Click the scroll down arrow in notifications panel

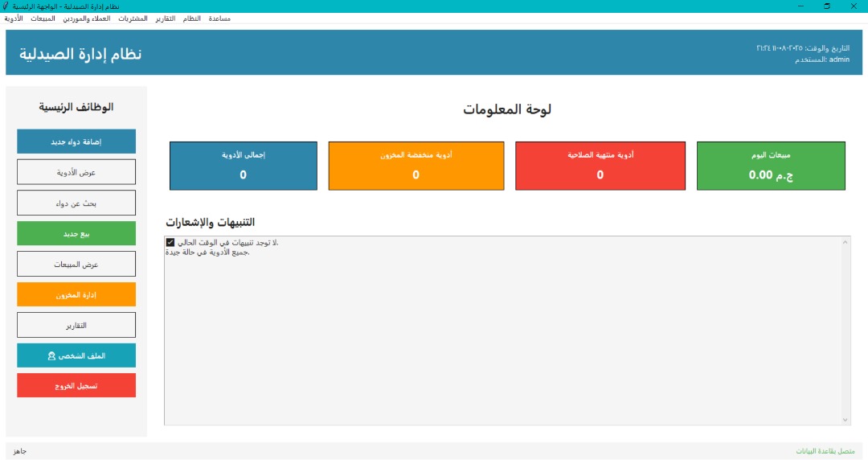[x=845, y=420]
